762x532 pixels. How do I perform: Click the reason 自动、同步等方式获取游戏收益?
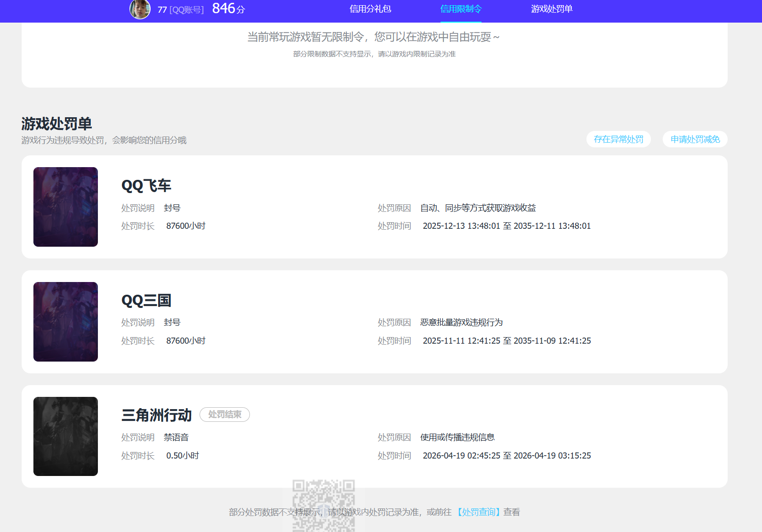click(x=478, y=208)
